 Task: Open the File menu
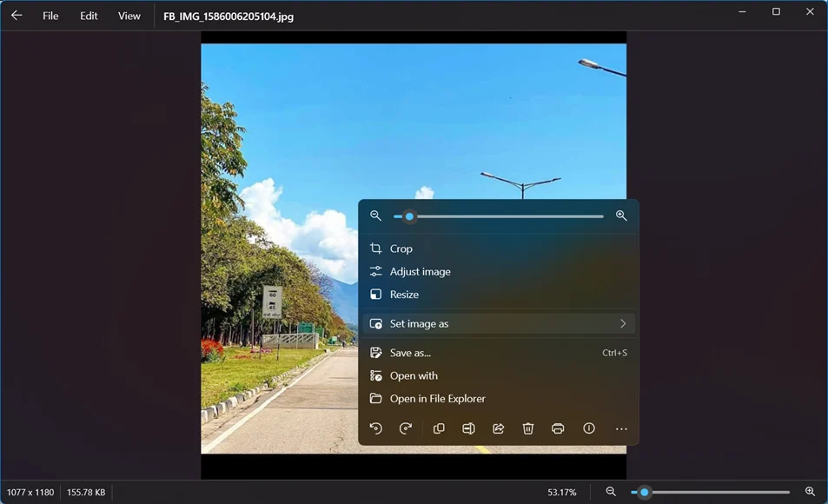(x=50, y=16)
